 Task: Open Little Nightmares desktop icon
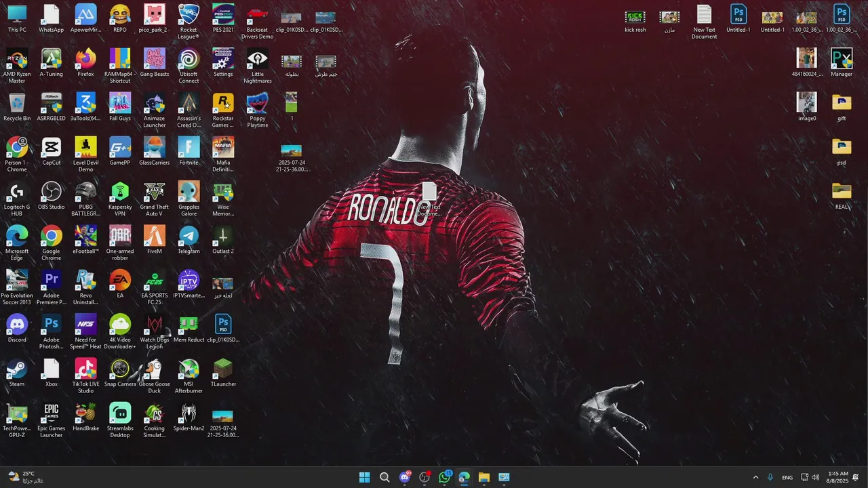[x=257, y=66]
